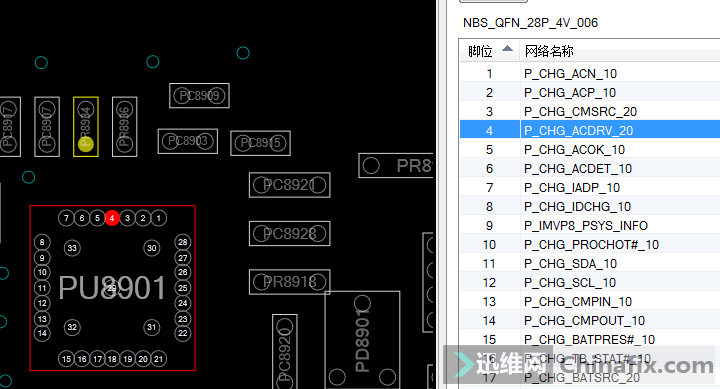Select row P_CHG_ACN_10
720x389 pixels.
[x=590, y=73]
